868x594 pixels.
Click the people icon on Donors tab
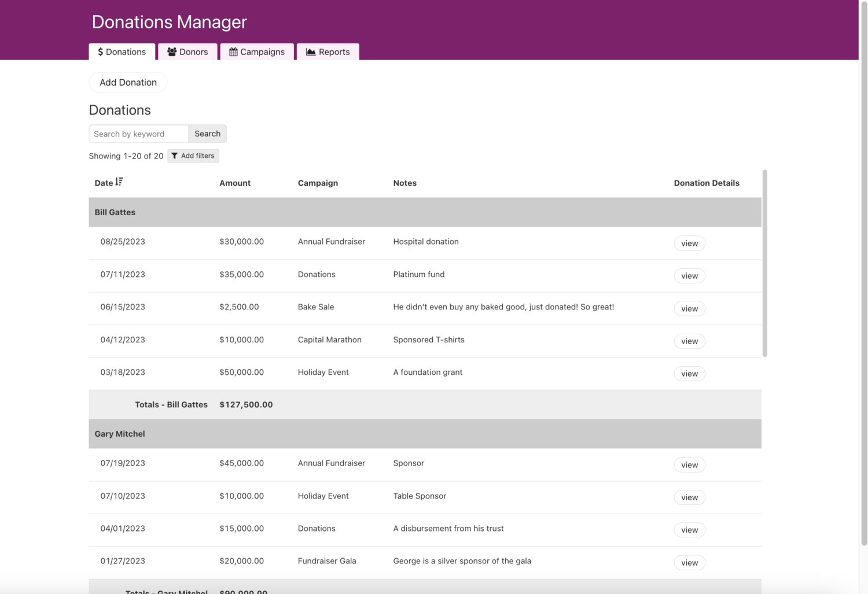(x=172, y=52)
